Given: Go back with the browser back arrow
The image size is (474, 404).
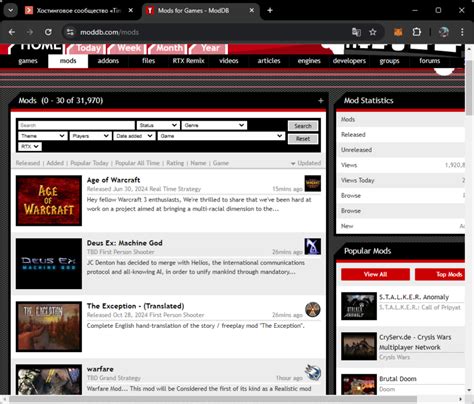Looking at the screenshot, I should [12, 32].
